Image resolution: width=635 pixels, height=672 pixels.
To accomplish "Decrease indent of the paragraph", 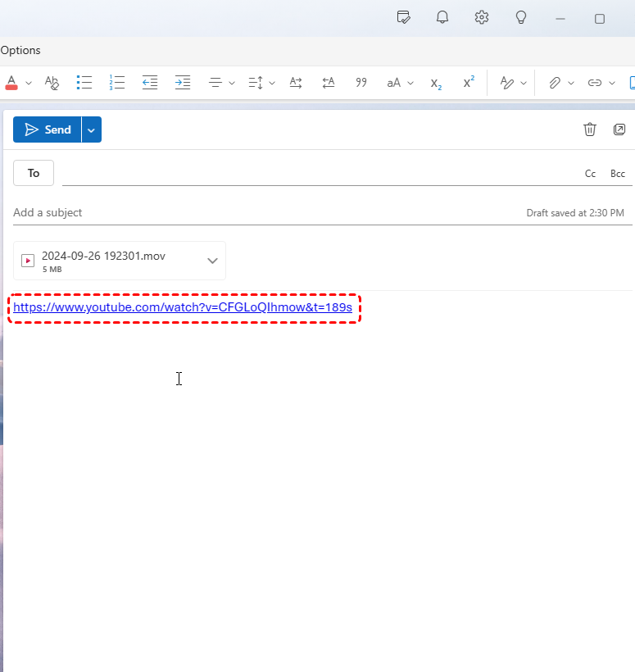I will pos(150,82).
